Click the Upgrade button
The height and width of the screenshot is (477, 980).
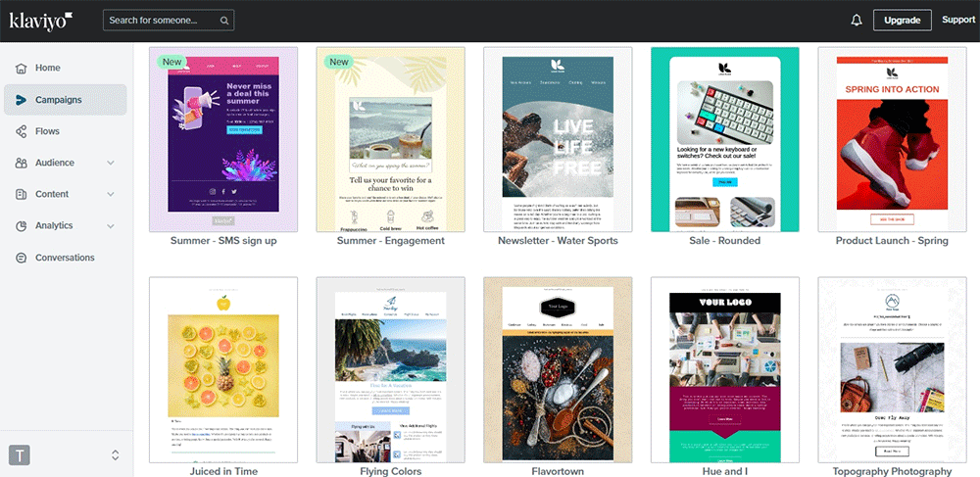point(902,20)
